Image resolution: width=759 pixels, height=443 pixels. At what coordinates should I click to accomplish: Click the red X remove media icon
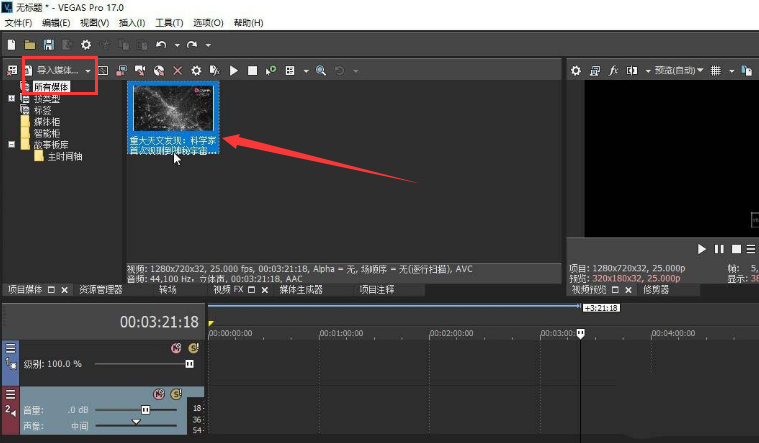(x=178, y=71)
